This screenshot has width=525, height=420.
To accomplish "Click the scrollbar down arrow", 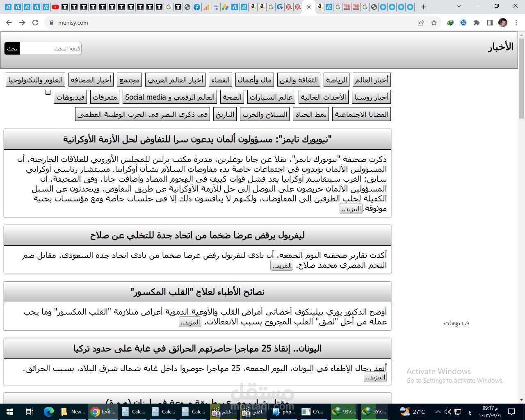I will pos(521,400).
